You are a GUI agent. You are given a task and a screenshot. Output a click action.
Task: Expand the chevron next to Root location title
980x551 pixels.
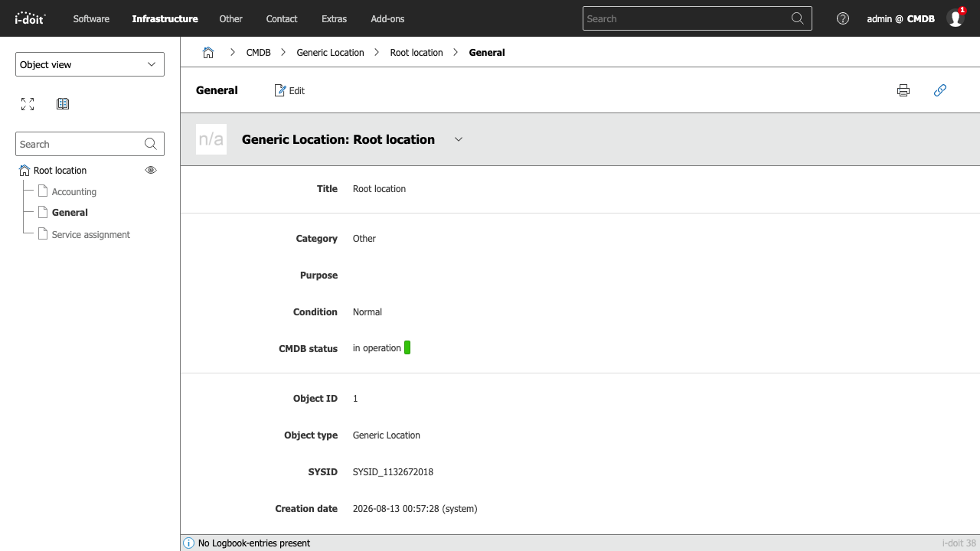[459, 139]
